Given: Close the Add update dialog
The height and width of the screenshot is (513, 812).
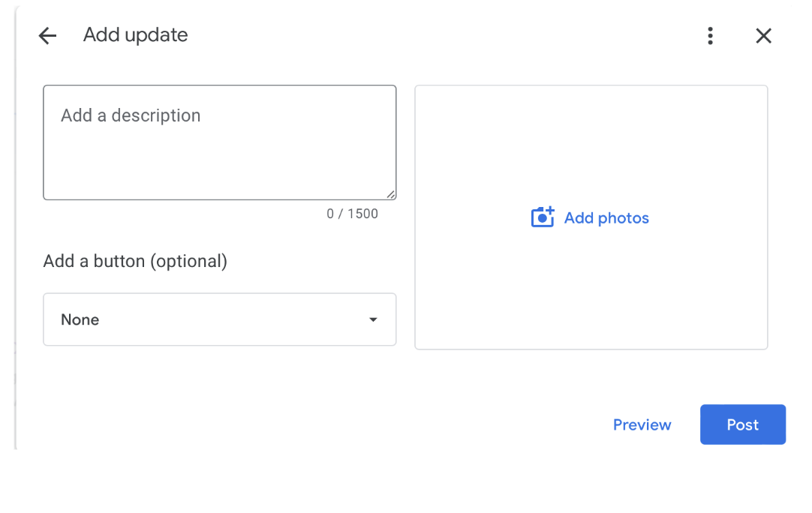Looking at the screenshot, I should [x=763, y=36].
